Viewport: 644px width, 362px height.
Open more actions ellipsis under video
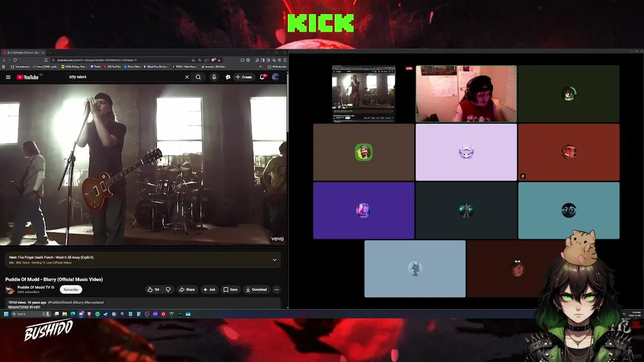(276, 290)
